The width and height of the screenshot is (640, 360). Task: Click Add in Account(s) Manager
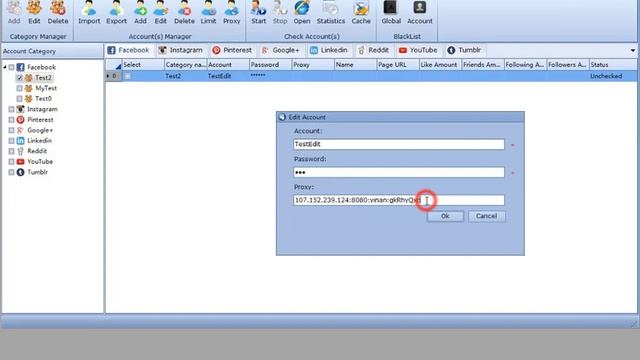click(x=140, y=12)
